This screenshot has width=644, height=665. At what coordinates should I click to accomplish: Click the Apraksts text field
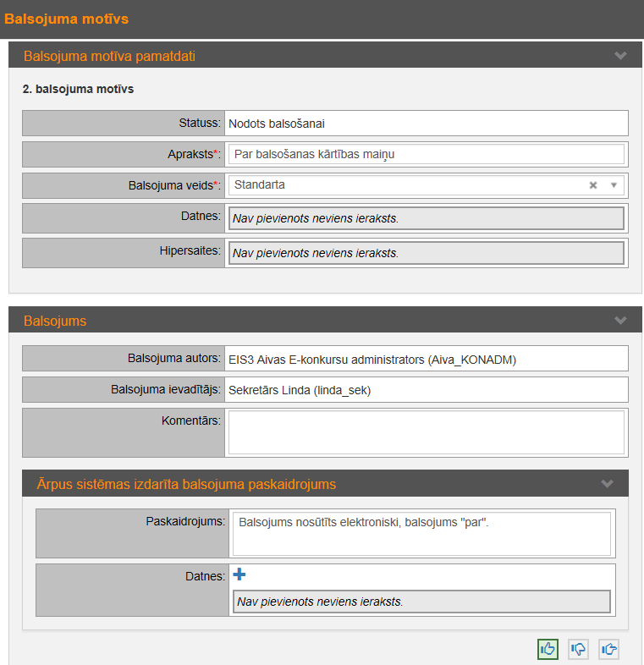(426, 154)
